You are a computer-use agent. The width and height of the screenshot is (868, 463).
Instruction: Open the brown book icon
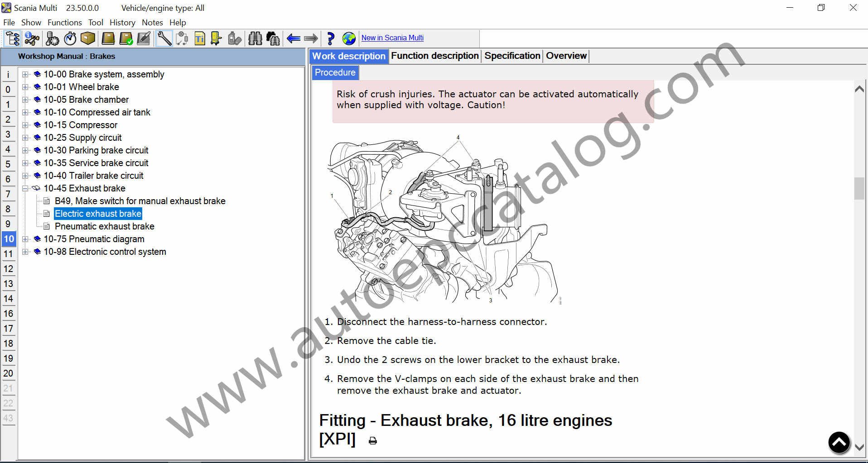(108, 38)
